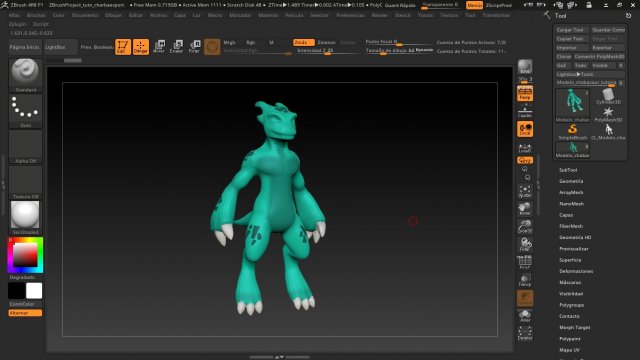This screenshot has height=360, width=640.
Task: Select the Cylinder3D tool thumbnail
Action: (608, 96)
